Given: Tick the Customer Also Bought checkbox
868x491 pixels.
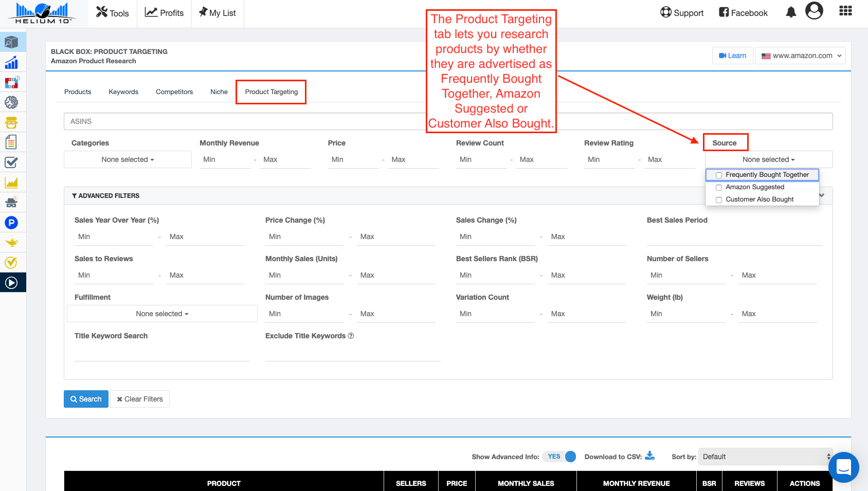Looking at the screenshot, I should 719,200.
